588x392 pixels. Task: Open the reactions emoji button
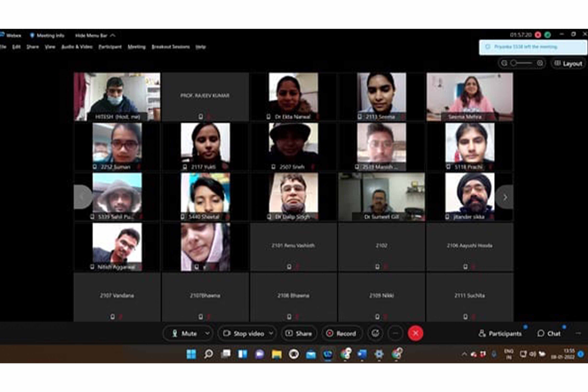tap(375, 333)
